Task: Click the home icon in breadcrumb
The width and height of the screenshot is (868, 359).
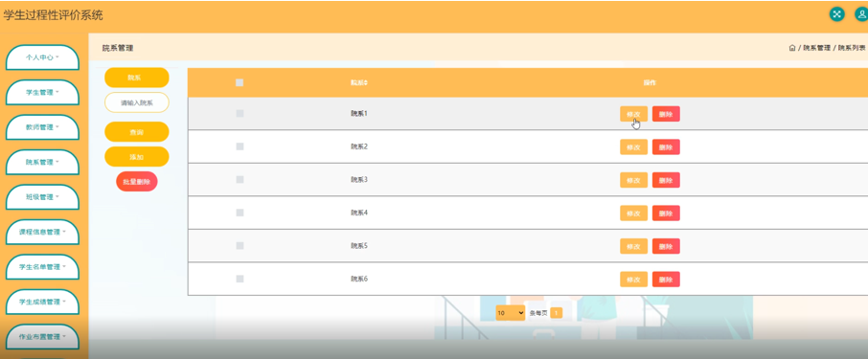Action: (x=791, y=48)
